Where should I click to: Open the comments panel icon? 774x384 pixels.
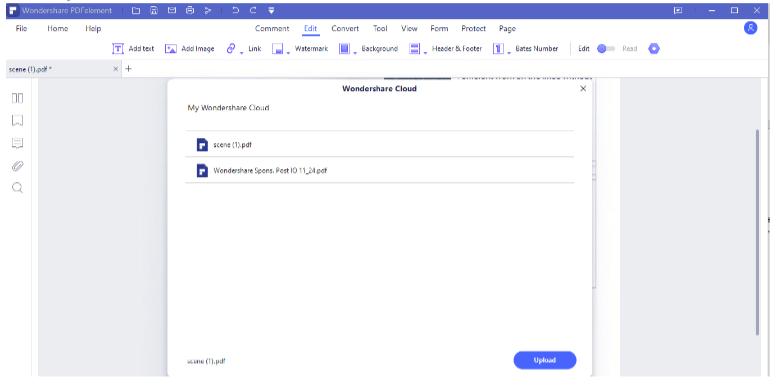[17, 143]
